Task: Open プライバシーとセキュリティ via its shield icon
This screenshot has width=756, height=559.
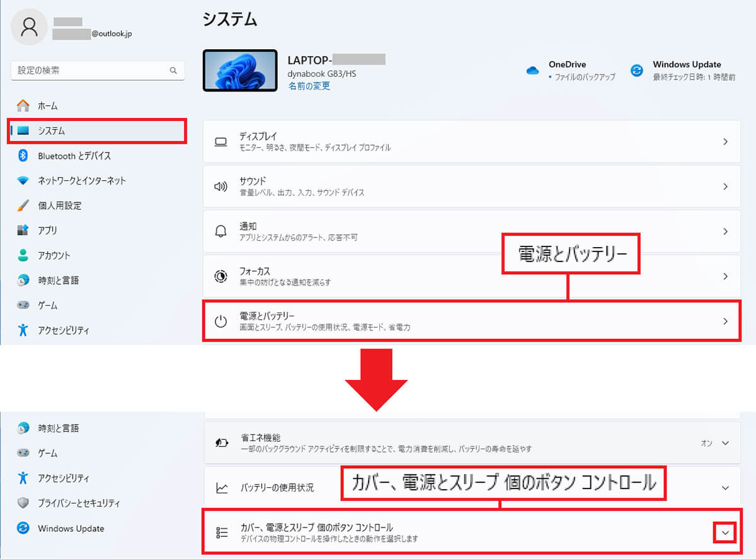Action: [x=23, y=503]
